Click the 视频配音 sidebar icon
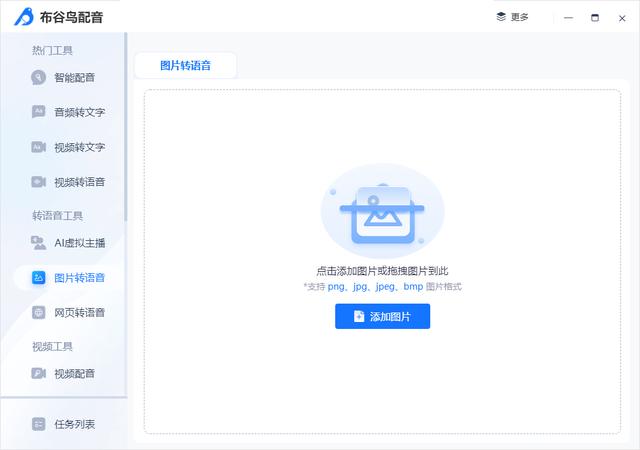The height and width of the screenshot is (450, 640). point(38,373)
